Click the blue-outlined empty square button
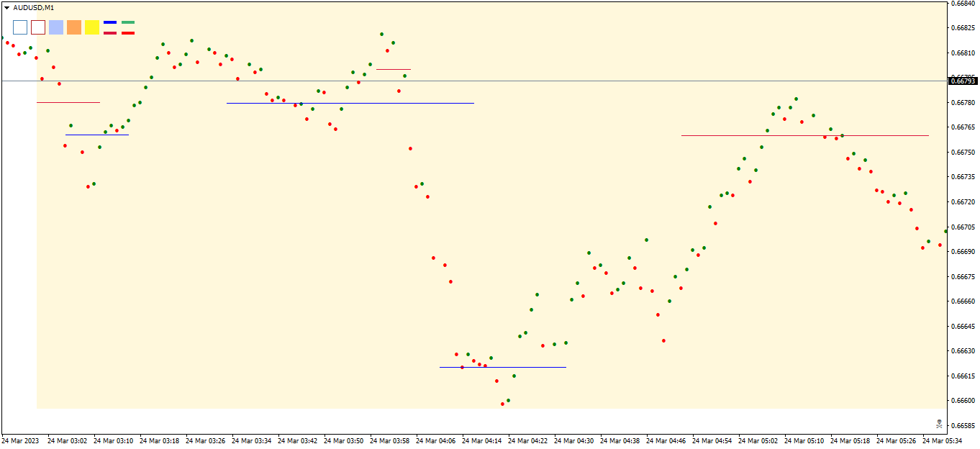 click(x=20, y=27)
